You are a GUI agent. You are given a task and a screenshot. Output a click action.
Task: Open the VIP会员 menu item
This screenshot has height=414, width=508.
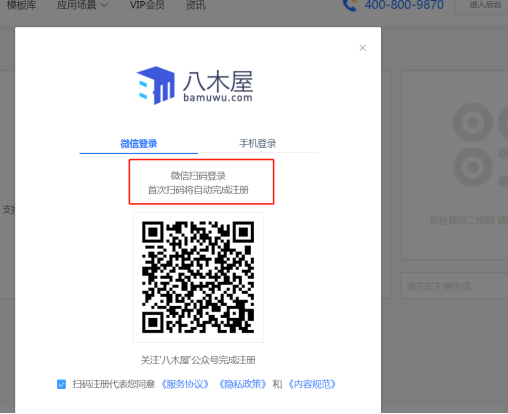click(x=147, y=5)
